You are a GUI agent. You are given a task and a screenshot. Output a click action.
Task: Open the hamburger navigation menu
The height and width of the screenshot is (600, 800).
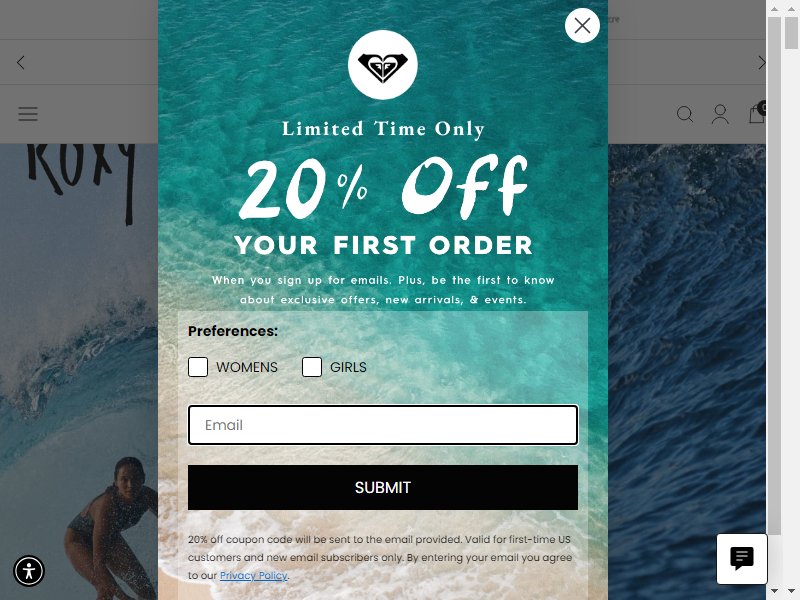(x=28, y=114)
